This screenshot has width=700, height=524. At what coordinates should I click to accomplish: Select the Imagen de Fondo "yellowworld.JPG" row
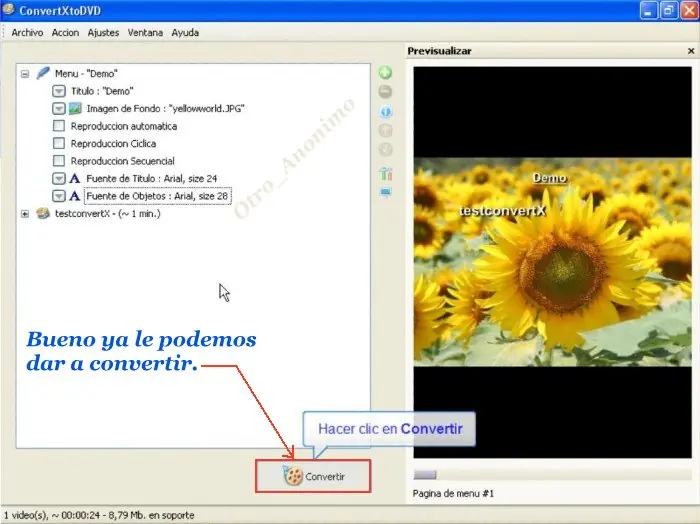pos(165,108)
